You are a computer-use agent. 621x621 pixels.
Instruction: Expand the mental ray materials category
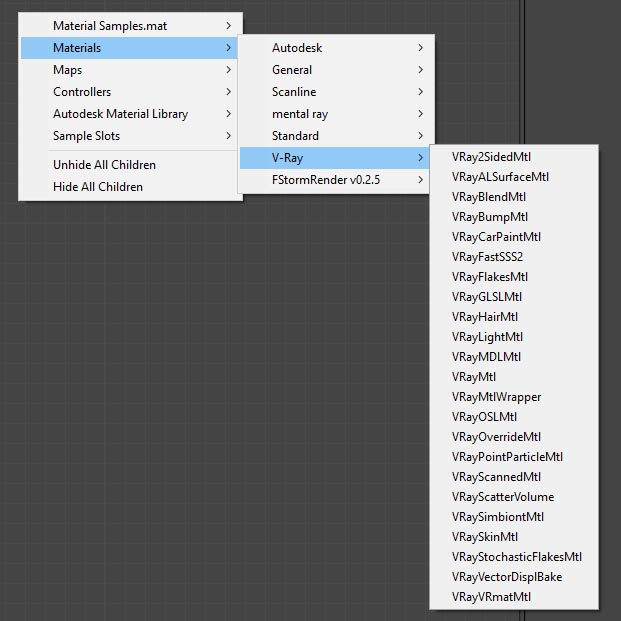click(x=335, y=114)
